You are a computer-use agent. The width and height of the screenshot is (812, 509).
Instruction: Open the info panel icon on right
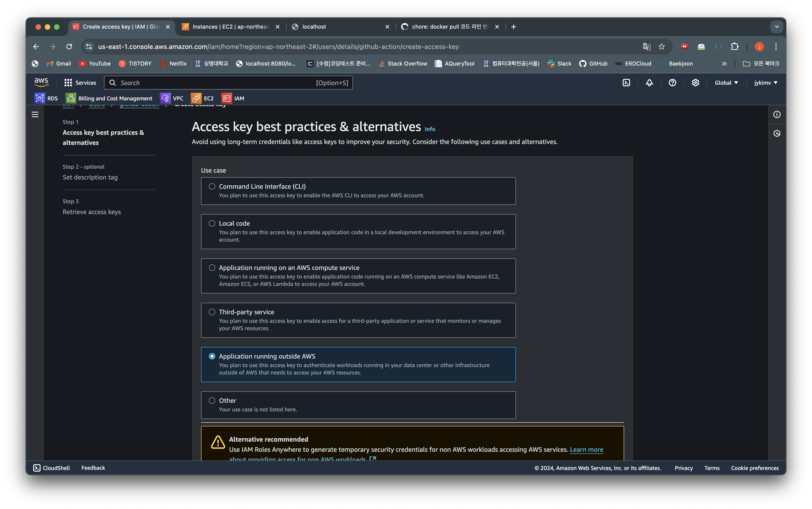(x=777, y=114)
